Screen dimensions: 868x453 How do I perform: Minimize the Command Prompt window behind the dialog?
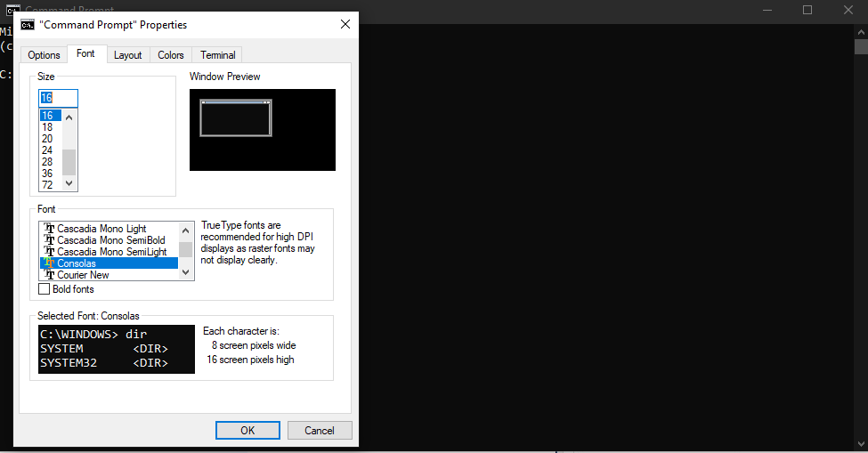pyautogui.click(x=767, y=10)
